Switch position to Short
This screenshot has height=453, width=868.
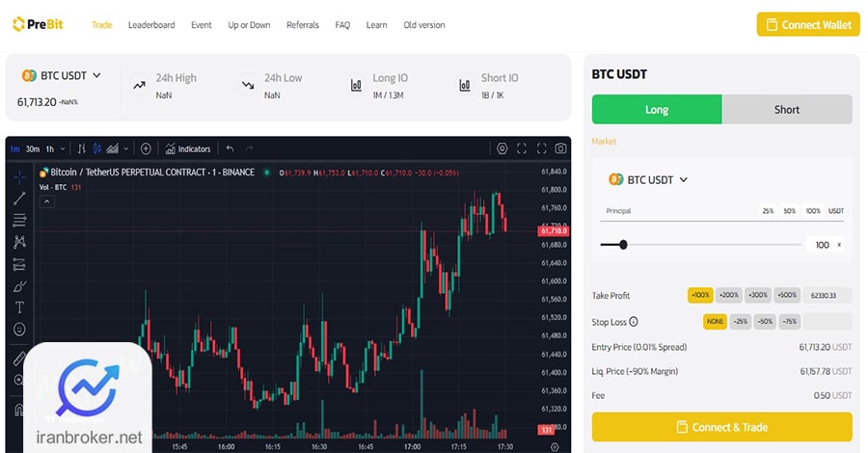click(x=787, y=110)
